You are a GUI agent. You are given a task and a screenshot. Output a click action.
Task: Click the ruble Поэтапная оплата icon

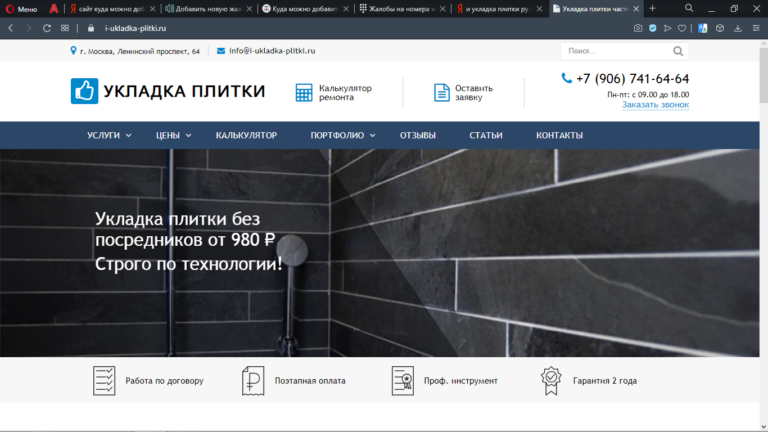tap(253, 381)
